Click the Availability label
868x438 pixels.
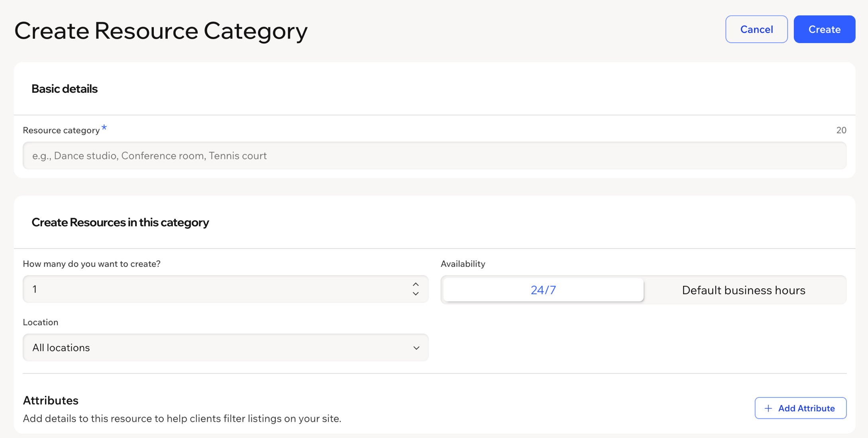pos(463,264)
